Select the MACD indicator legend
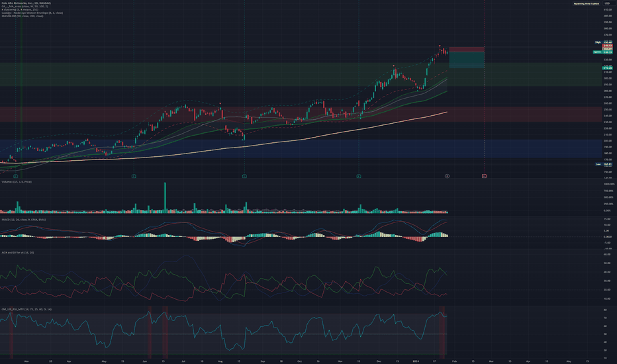The image size is (617, 364). pyautogui.click(x=23, y=220)
